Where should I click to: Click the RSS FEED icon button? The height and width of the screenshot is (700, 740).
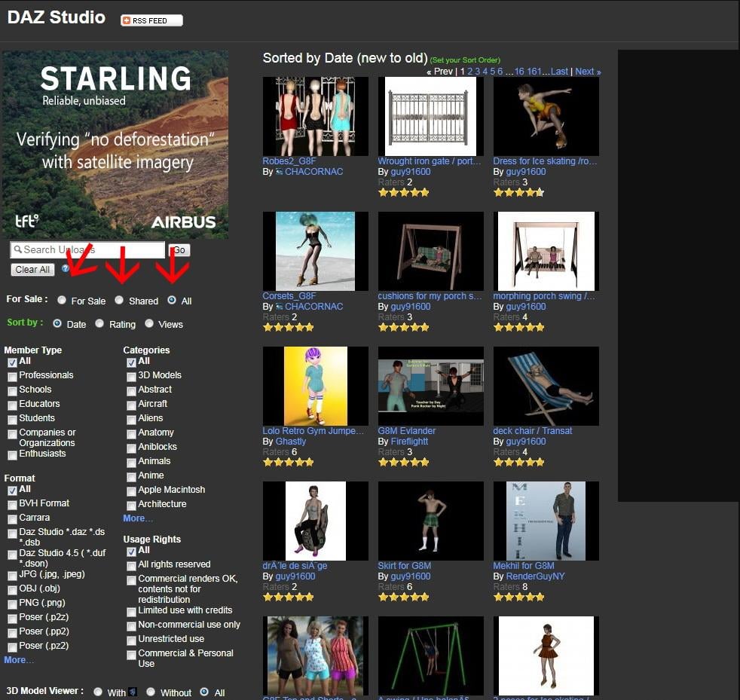151,20
